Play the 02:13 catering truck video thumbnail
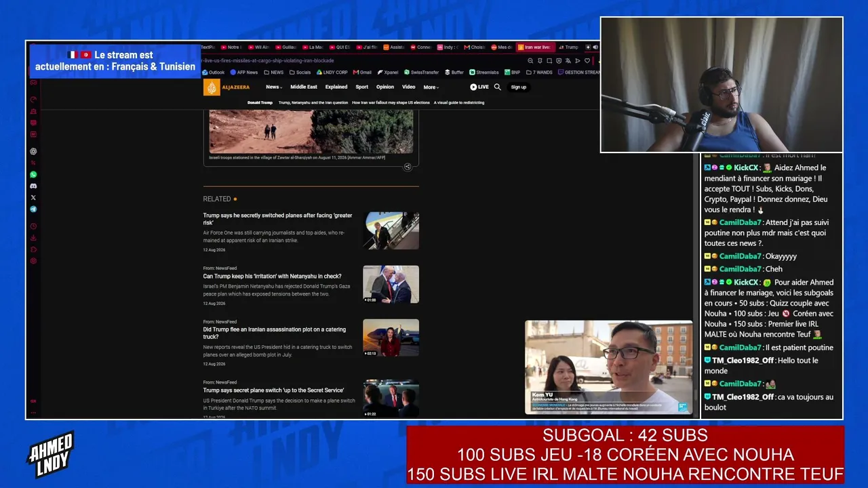 pyautogui.click(x=391, y=338)
